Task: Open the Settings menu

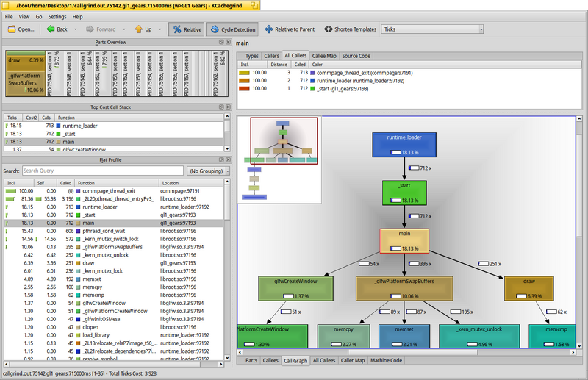Action: (x=57, y=16)
